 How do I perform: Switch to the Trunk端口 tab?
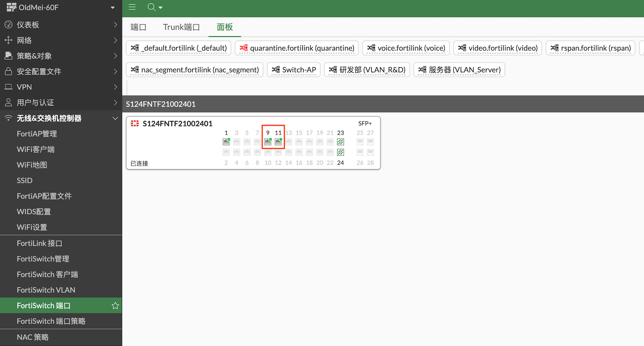[x=181, y=27]
